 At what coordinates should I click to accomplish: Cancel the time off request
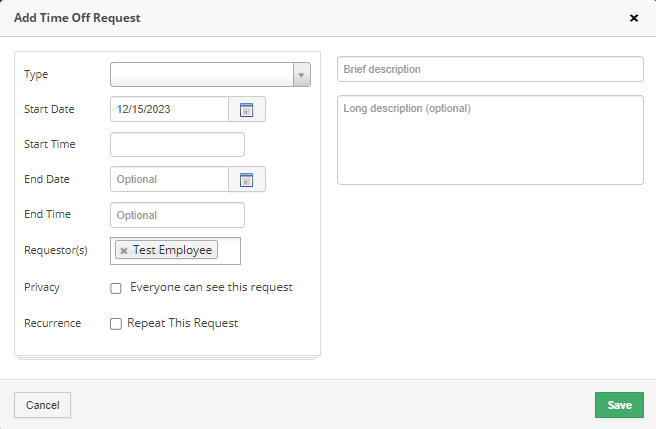tap(43, 405)
